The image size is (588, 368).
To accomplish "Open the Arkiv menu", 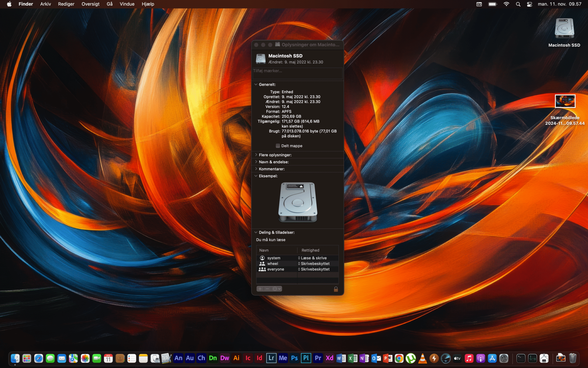I will (45, 4).
